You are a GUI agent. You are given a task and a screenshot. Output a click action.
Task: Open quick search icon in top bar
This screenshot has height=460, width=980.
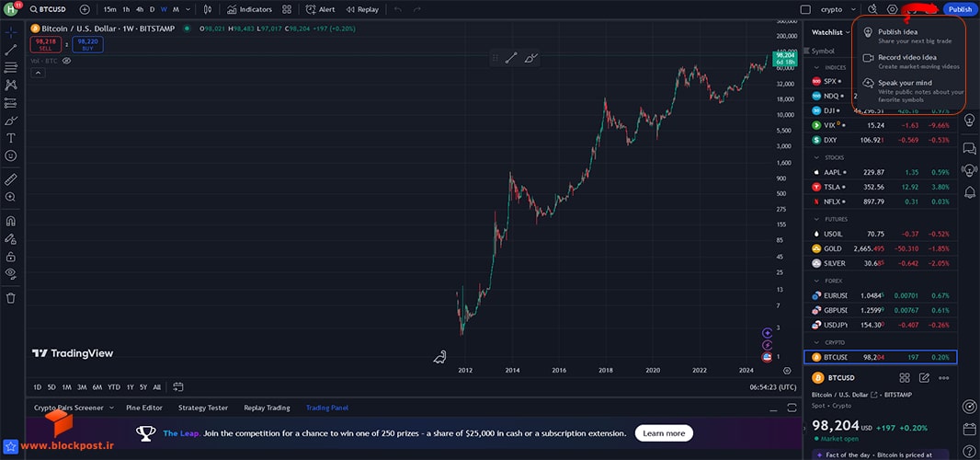(x=873, y=9)
